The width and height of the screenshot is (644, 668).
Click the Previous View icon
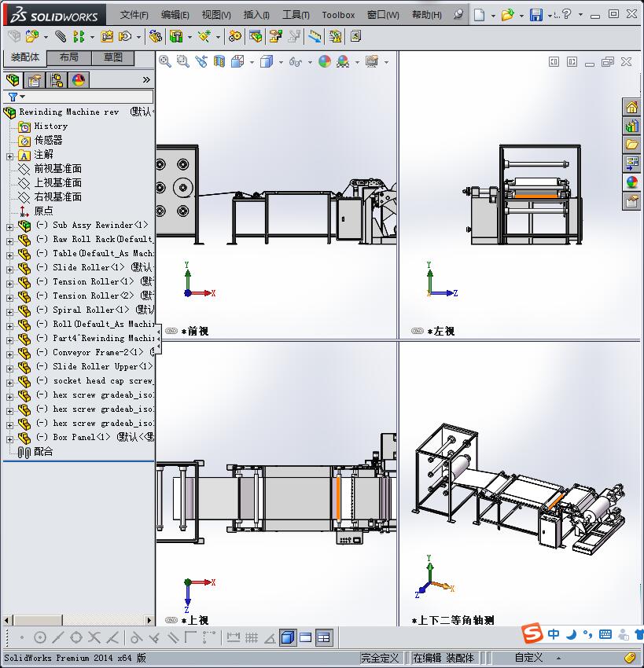point(201,62)
